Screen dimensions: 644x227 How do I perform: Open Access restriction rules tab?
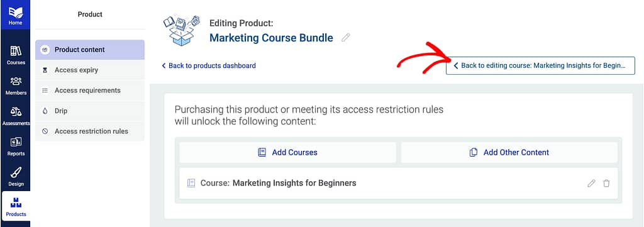click(90, 131)
